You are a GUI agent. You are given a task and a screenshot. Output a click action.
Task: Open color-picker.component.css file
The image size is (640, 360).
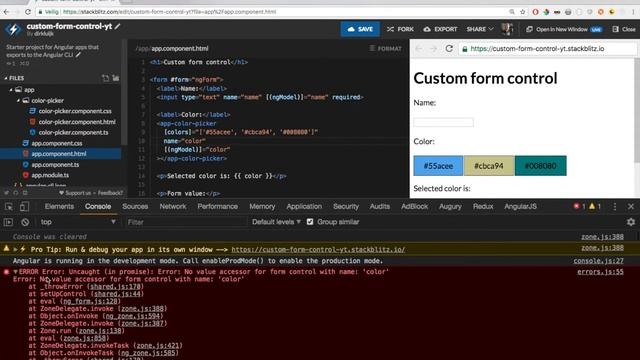click(x=75, y=111)
